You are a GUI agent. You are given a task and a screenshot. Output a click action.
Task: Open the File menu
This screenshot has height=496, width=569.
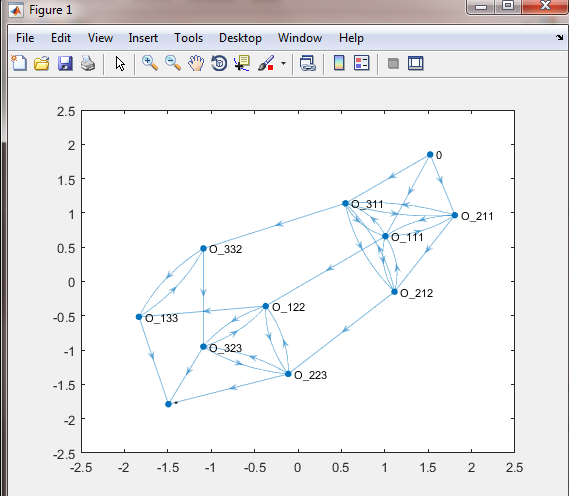[25, 38]
